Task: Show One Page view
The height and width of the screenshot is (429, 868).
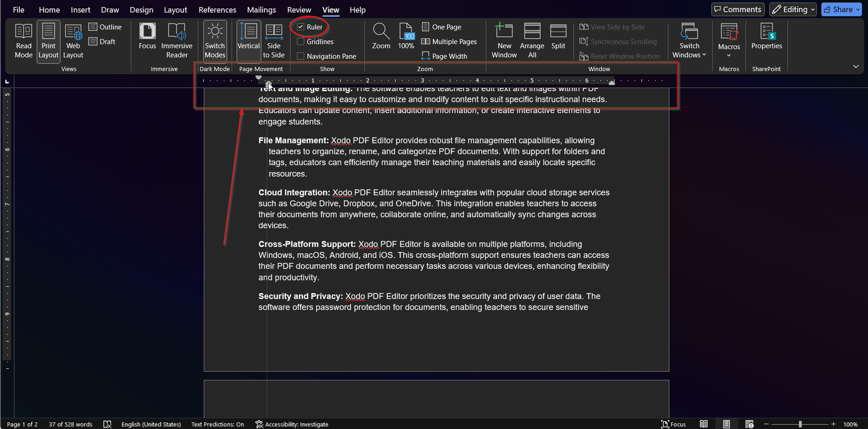Action: tap(441, 27)
